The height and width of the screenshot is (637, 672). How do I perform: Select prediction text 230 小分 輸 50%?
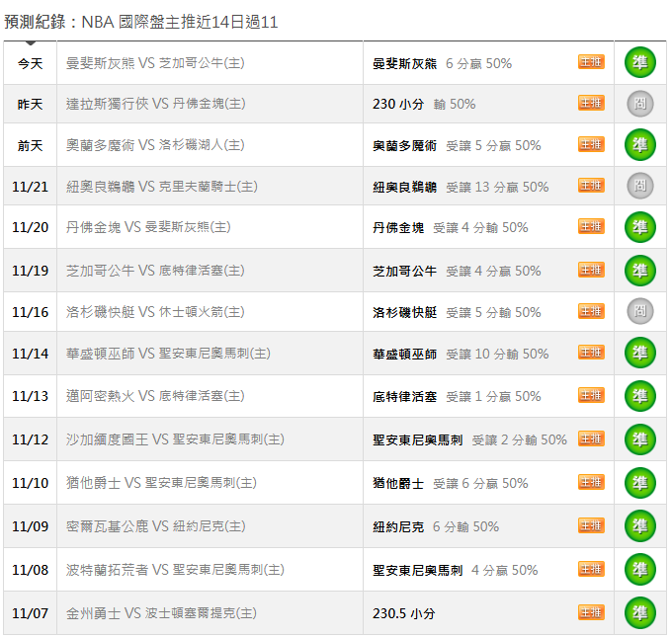tap(424, 104)
